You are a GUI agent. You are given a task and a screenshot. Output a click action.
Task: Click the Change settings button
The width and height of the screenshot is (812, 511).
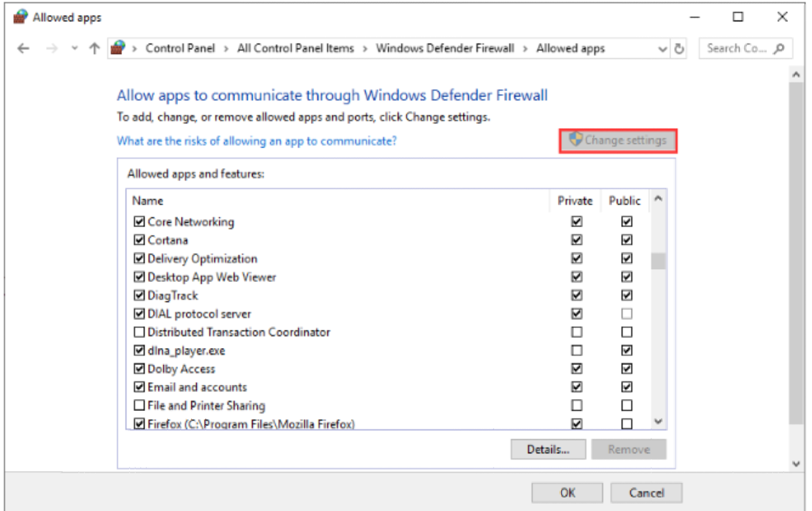click(x=618, y=141)
